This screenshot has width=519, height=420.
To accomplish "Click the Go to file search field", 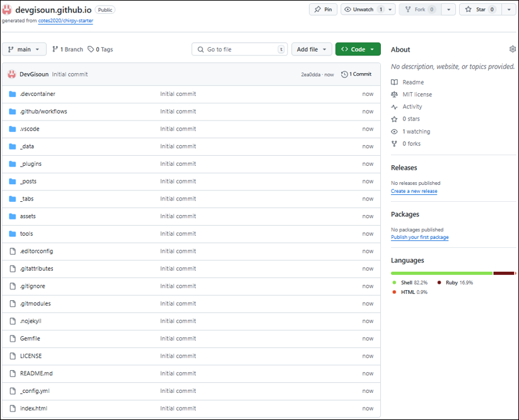I will point(240,49).
